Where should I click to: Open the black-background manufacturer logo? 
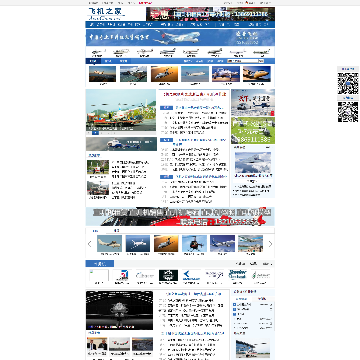pos(168,275)
